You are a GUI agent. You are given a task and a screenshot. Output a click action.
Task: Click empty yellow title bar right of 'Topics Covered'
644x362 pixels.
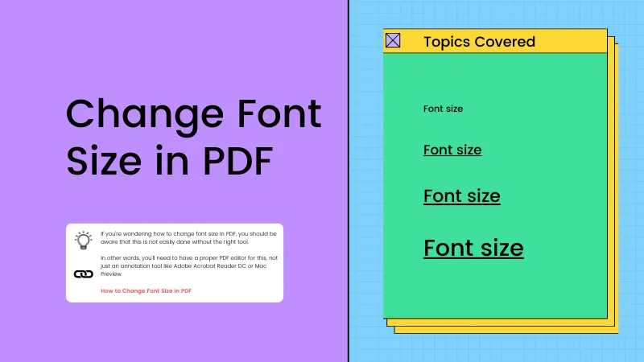coord(572,41)
